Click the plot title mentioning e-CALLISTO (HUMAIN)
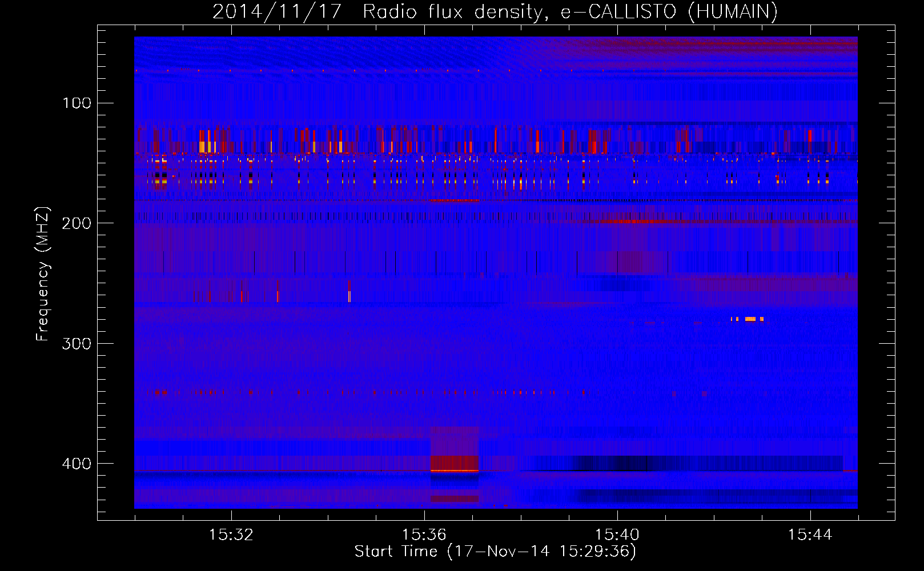924x571 pixels. pos(495,11)
